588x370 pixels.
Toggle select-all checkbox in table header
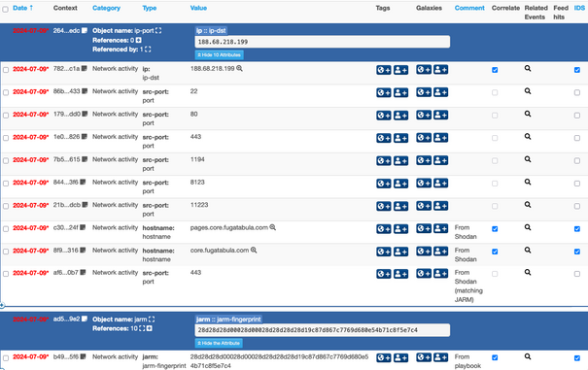5,10
